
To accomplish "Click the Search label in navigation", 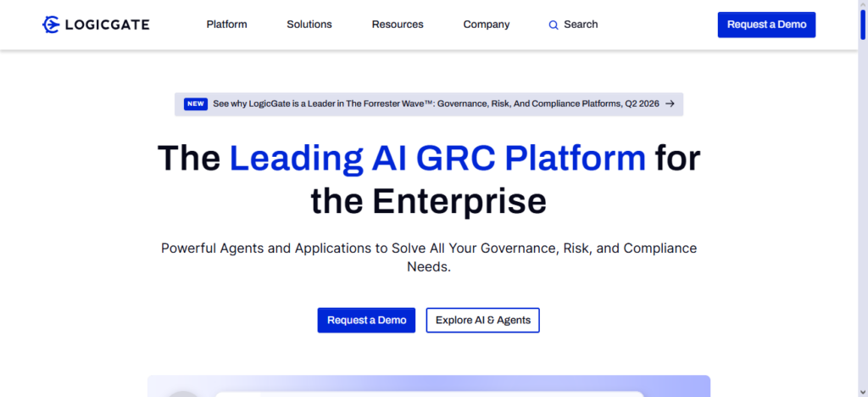I will click(x=581, y=25).
